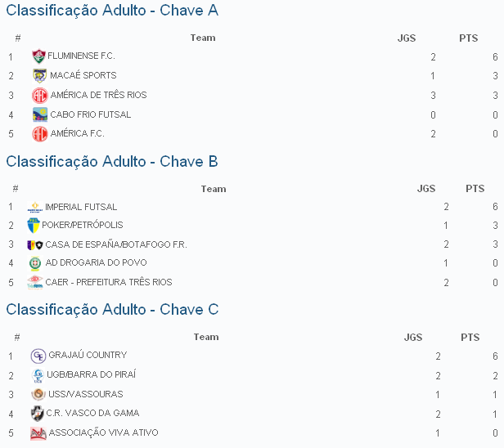This screenshot has width=504, height=448.
Task: Click the Fluminense F.C. team crest
Action: pyautogui.click(x=38, y=56)
